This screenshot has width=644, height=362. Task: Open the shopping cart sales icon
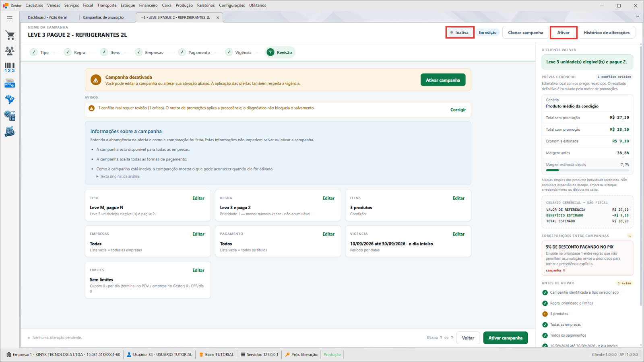click(x=10, y=35)
